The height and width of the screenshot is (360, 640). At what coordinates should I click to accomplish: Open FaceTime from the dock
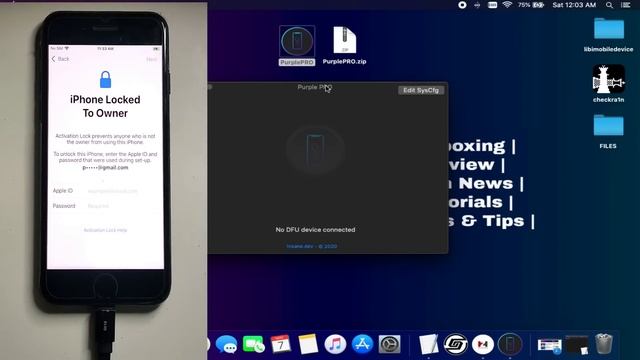click(253, 345)
